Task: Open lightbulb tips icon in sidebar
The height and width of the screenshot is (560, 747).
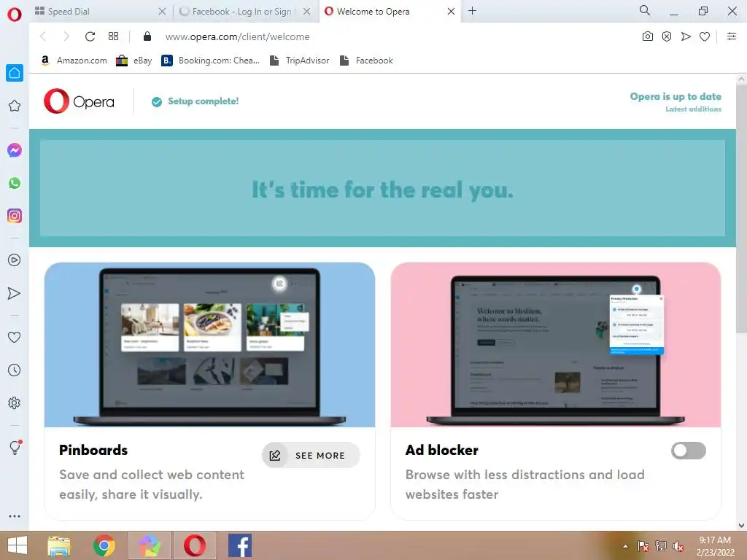Action: pos(15,447)
